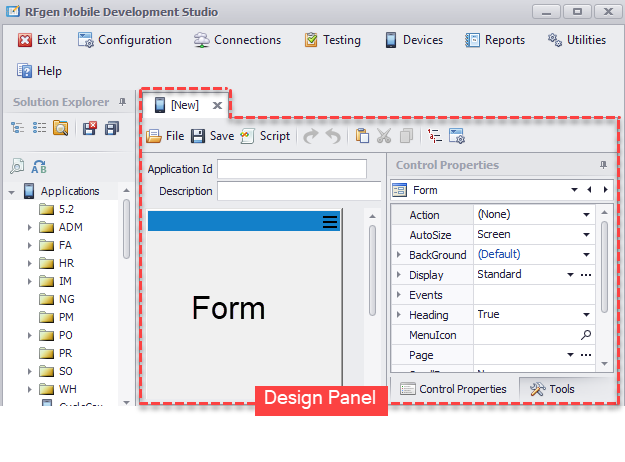Click the copy icon in design toolbar
The width and height of the screenshot is (625, 462).
tap(406, 136)
